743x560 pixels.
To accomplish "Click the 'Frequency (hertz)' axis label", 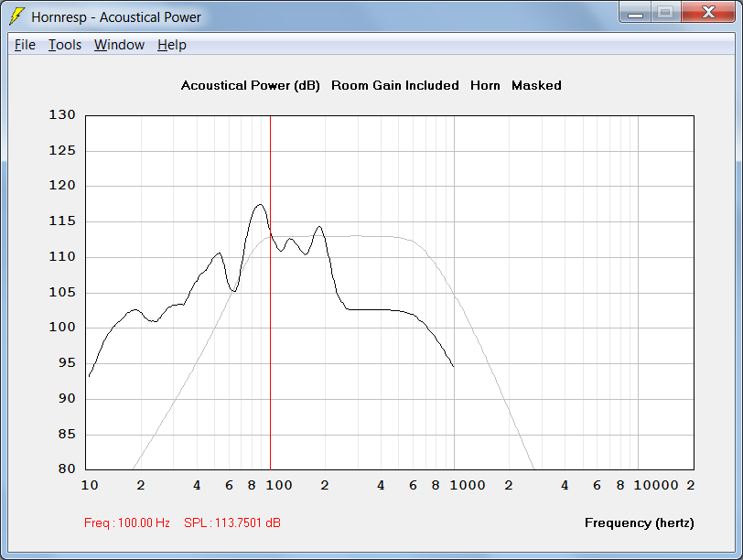I will click(640, 523).
